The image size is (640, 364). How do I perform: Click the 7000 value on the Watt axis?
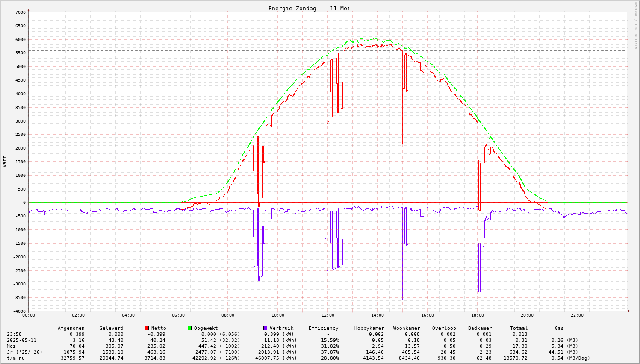point(21,12)
